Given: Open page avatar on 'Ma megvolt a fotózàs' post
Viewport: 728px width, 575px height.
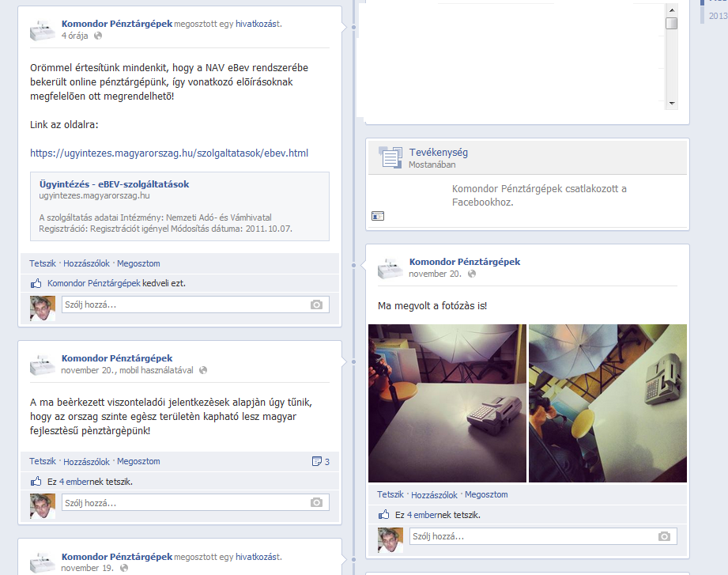Looking at the screenshot, I should click(390, 268).
